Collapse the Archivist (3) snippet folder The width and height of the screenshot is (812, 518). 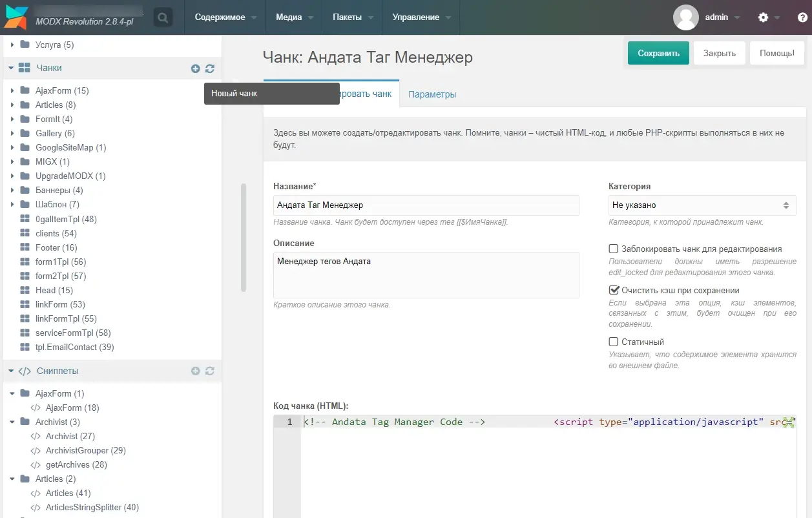coord(12,422)
